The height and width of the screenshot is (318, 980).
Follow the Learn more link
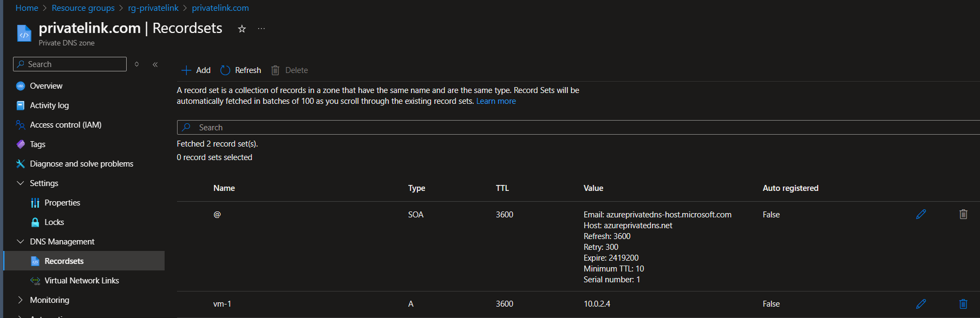(x=496, y=101)
